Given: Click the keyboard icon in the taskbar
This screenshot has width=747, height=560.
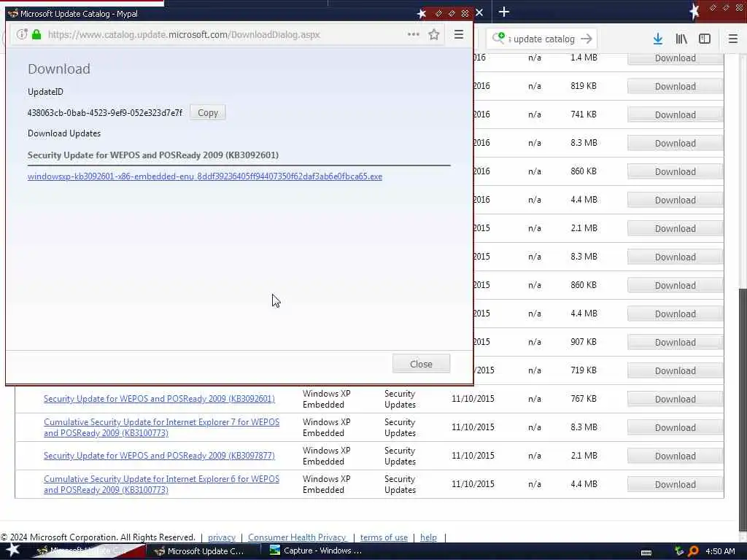Looking at the screenshot, I should (646, 553).
